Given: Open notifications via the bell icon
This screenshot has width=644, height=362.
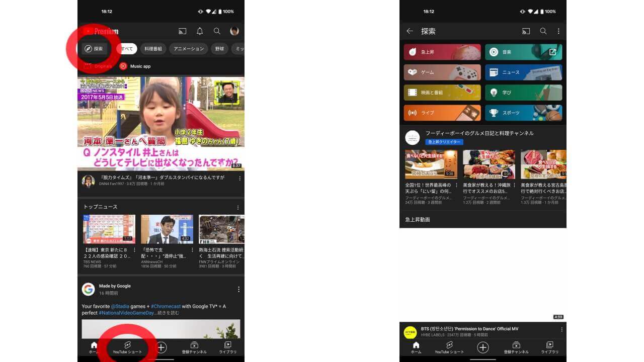Looking at the screenshot, I should pyautogui.click(x=199, y=31).
